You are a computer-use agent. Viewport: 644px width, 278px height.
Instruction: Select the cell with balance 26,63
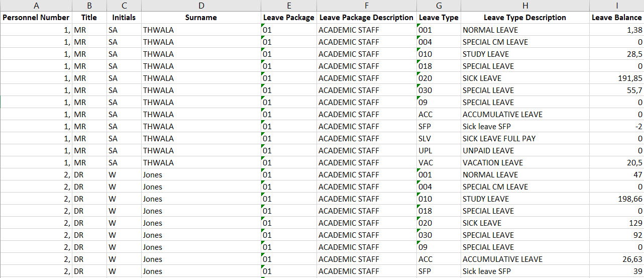pyautogui.click(x=616, y=259)
